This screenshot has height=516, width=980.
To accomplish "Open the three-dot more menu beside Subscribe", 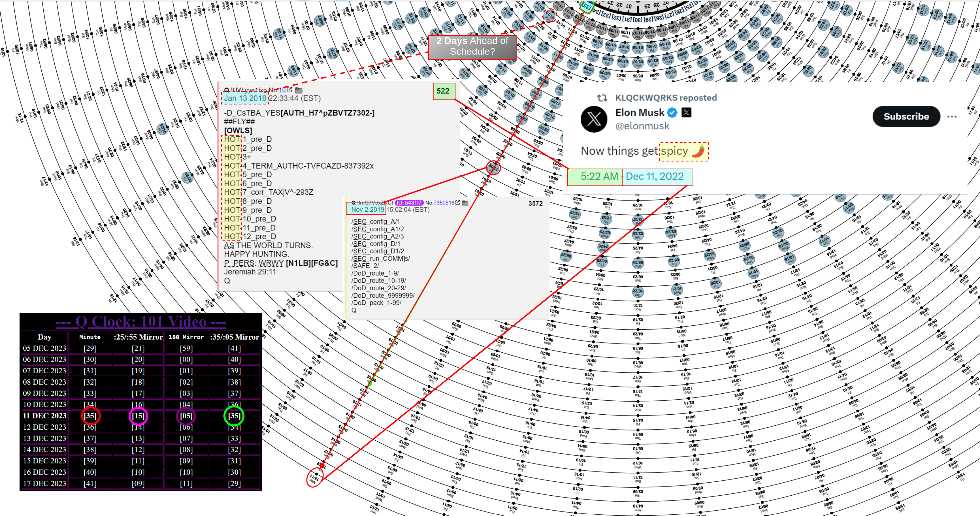I will (x=951, y=116).
